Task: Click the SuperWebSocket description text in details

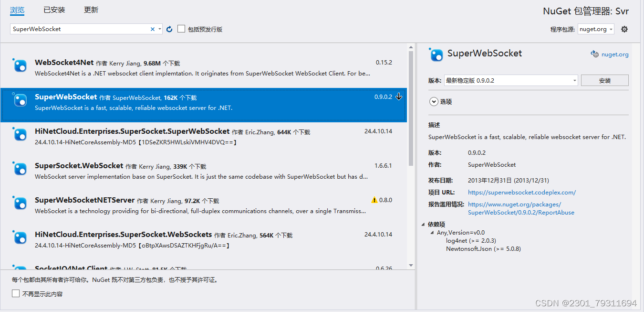Action: pyautogui.click(x=527, y=137)
